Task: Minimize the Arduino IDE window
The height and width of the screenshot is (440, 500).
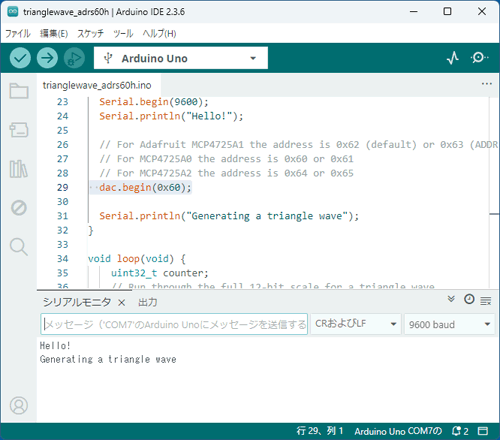Action: point(414,12)
